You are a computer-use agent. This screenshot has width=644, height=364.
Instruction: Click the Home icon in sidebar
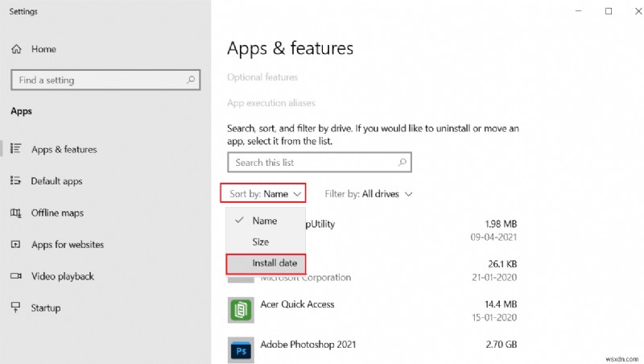[16, 49]
